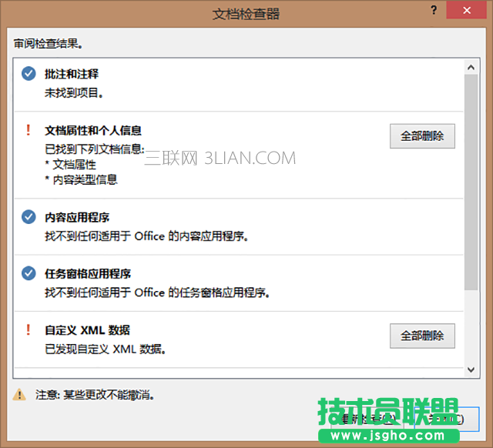Click the scroll up arrow of results list
493x448 pixels.
[x=471, y=67]
